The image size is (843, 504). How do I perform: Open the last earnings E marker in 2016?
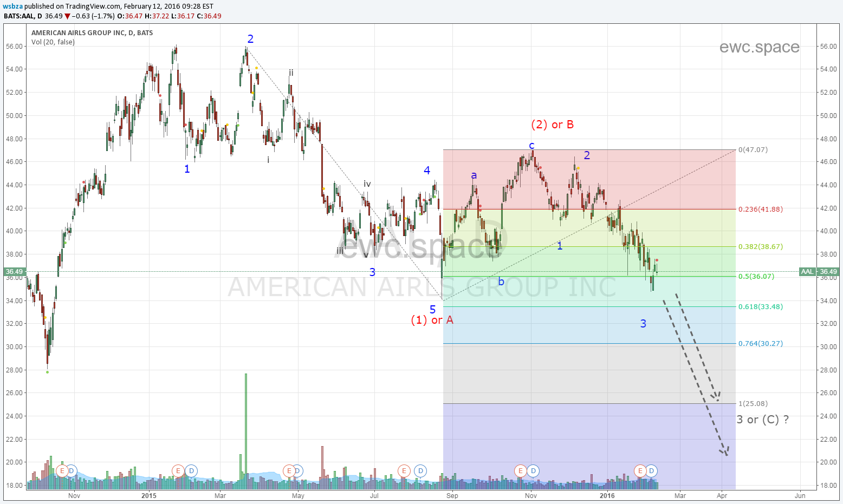(x=640, y=471)
